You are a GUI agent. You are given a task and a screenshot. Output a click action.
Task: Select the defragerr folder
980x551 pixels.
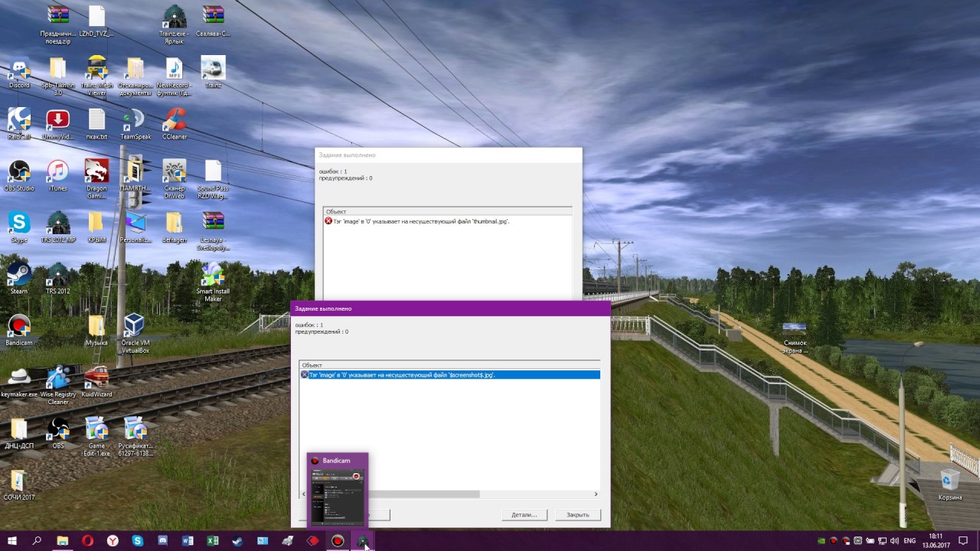point(174,227)
